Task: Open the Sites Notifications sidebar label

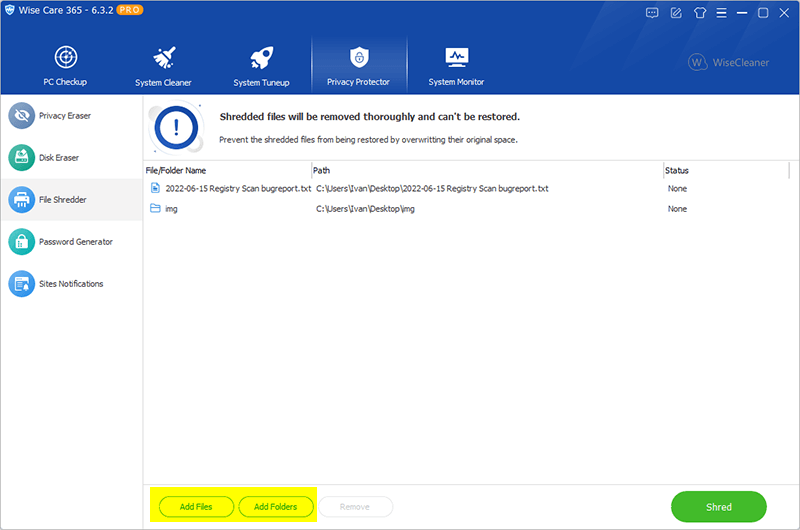Action: [71, 284]
